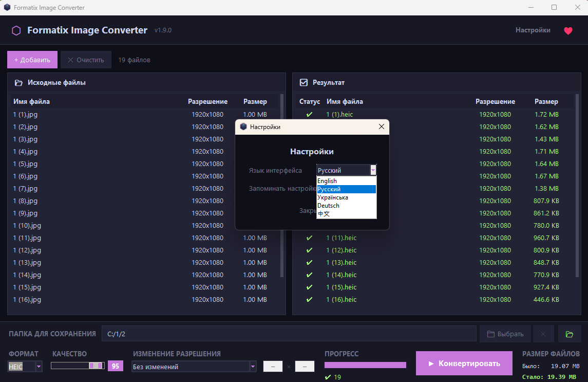Click size value 446.6 KB
The image size is (588, 382).
[x=546, y=299]
